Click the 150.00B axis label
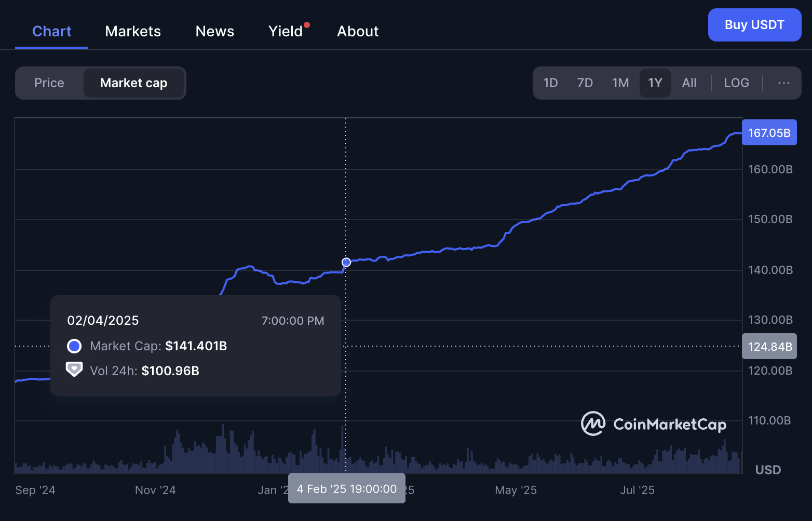The width and height of the screenshot is (812, 521). point(770,219)
